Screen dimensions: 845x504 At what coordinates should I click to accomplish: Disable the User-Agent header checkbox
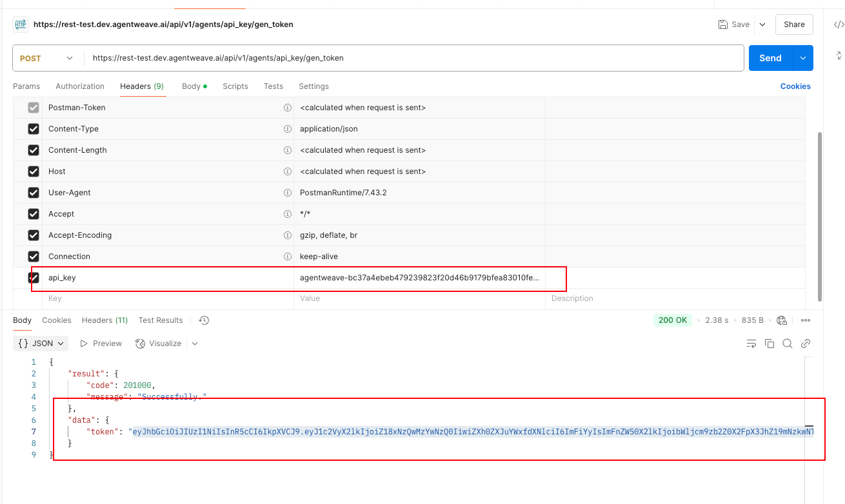[34, 193]
